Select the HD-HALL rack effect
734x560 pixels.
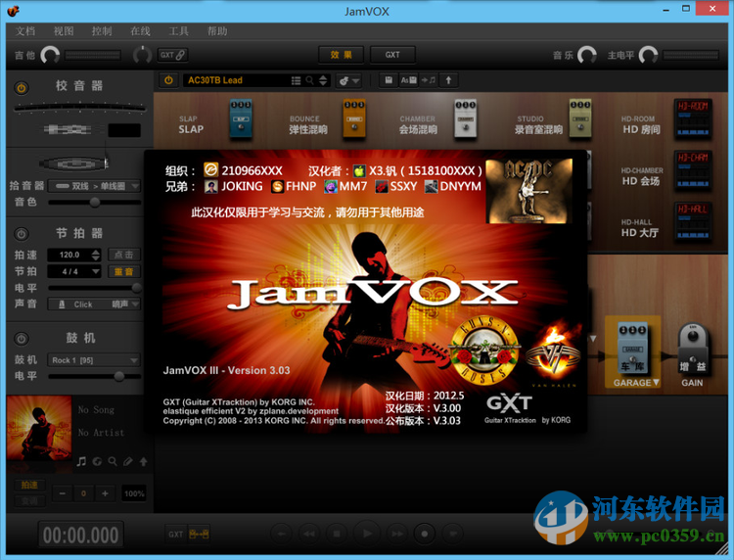693,221
